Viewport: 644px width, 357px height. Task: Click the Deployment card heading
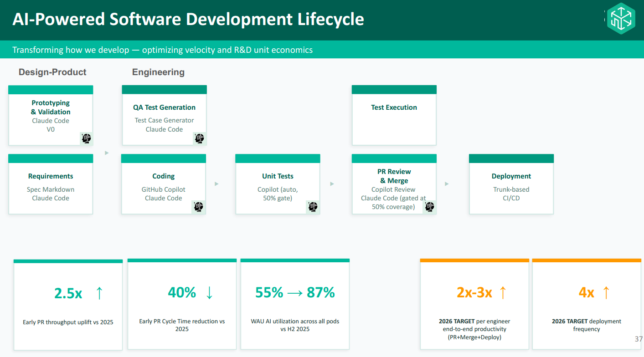(x=511, y=176)
